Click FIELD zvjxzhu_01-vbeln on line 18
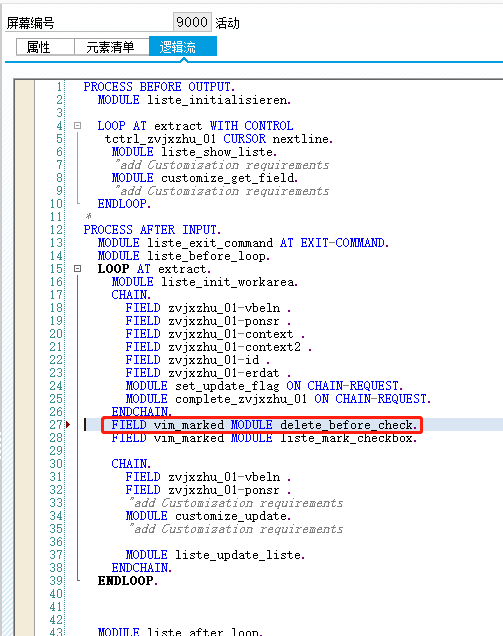The width and height of the screenshot is (503, 636). pyautogui.click(x=208, y=308)
